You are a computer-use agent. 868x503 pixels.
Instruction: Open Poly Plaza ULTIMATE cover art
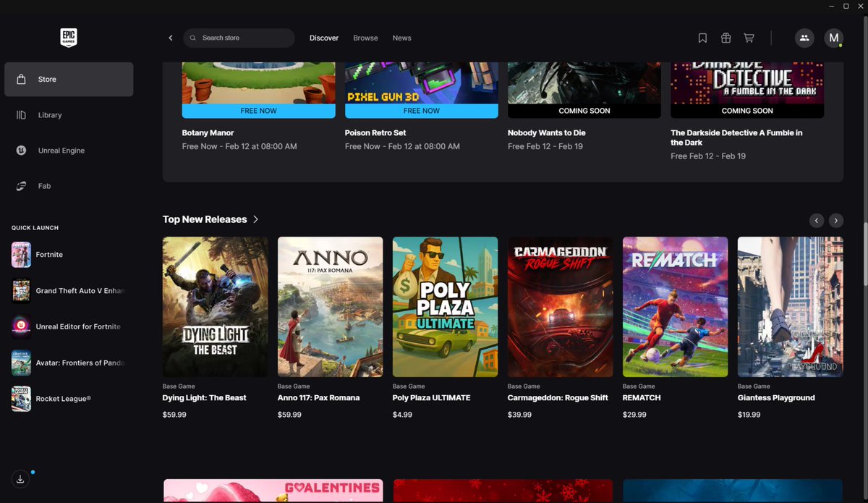coord(446,307)
